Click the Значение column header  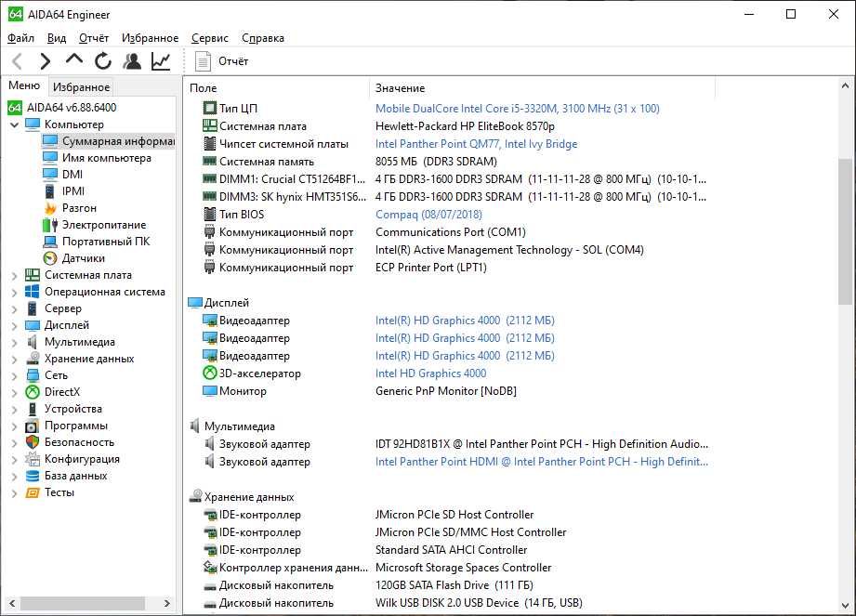[x=542, y=88]
